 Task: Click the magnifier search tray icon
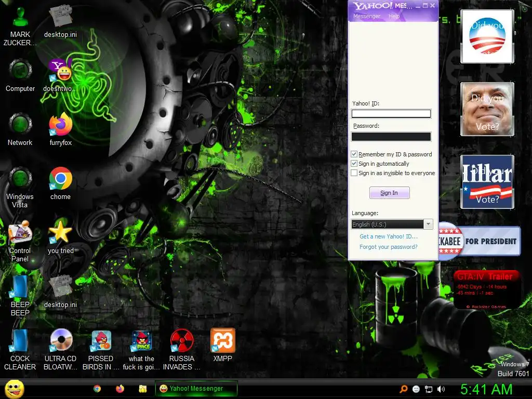coord(403,389)
